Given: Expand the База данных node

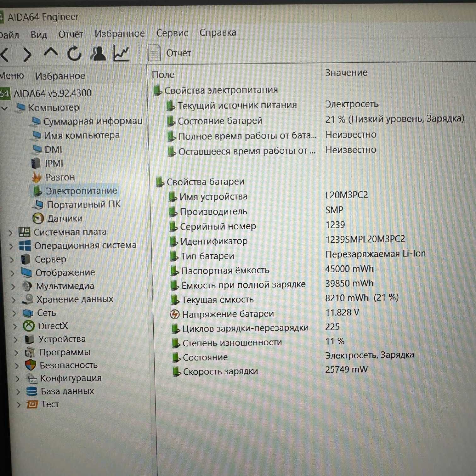Looking at the screenshot, I should click(18, 392).
